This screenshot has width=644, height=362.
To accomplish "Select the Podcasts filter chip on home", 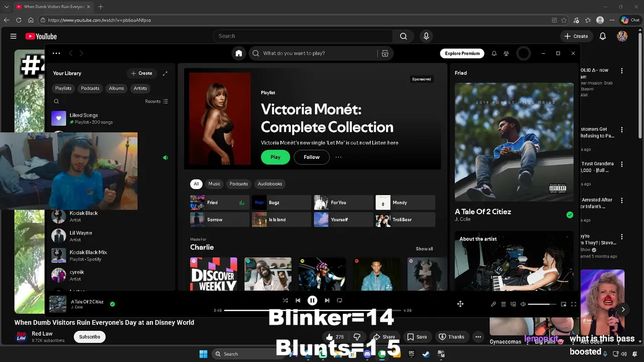I will (x=238, y=184).
